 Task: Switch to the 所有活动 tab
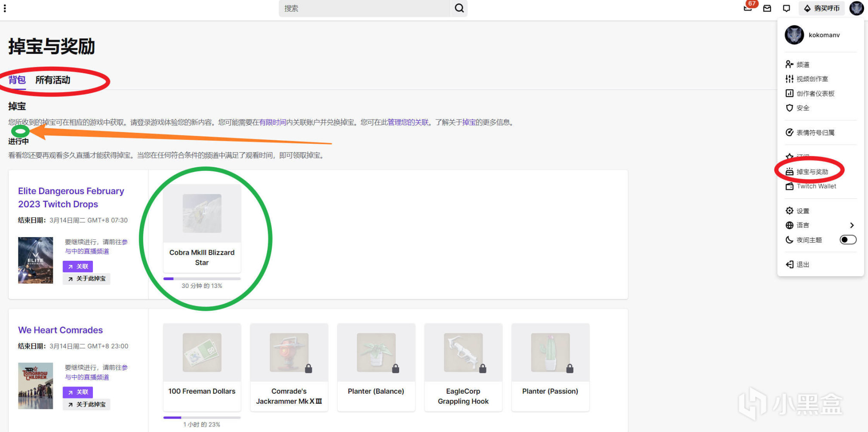(52, 80)
